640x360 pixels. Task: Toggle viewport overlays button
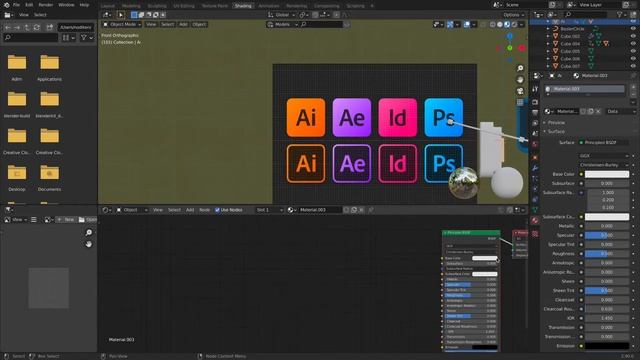(x=467, y=24)
